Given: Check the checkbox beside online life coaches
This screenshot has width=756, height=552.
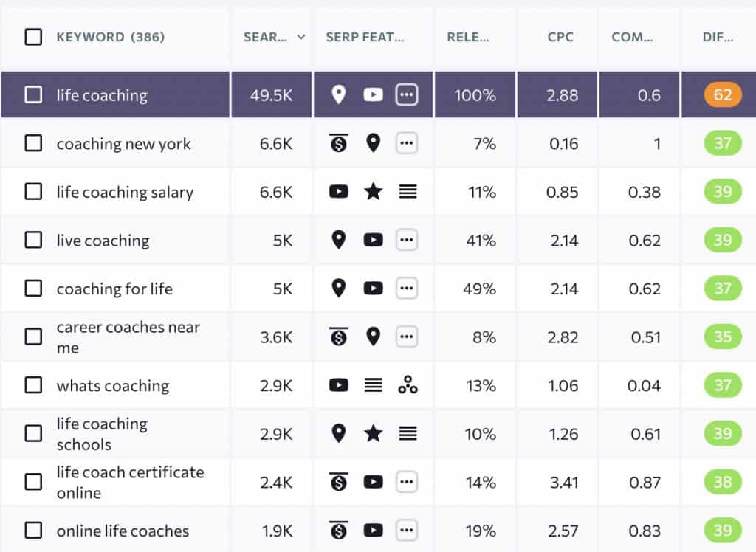Looking at the screenshot, I should point(32,530).
